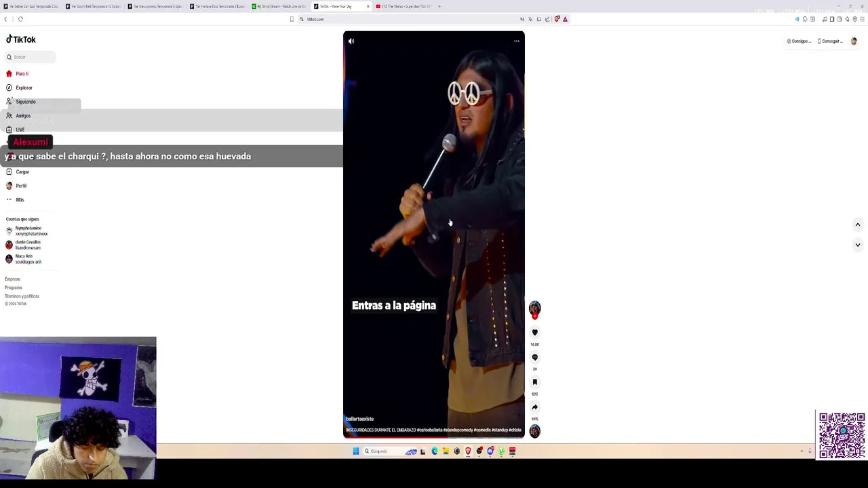Switch to South Park tab
Viewport: 868px width, 488px height.
tap(94, 6)
